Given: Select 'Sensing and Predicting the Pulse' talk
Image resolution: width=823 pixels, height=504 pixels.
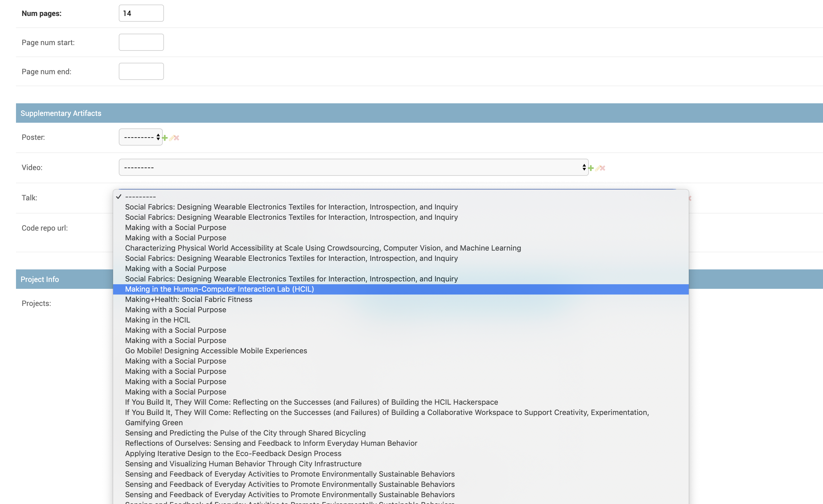Looking at the screenshot, I should [x=245, y=433].
